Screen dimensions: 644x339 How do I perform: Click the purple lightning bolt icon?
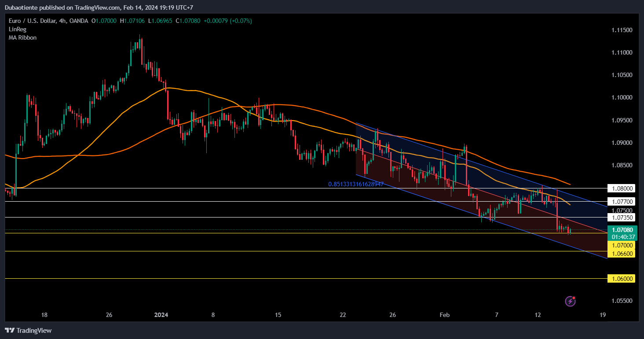pyautogui.click(x=571, y=301)
